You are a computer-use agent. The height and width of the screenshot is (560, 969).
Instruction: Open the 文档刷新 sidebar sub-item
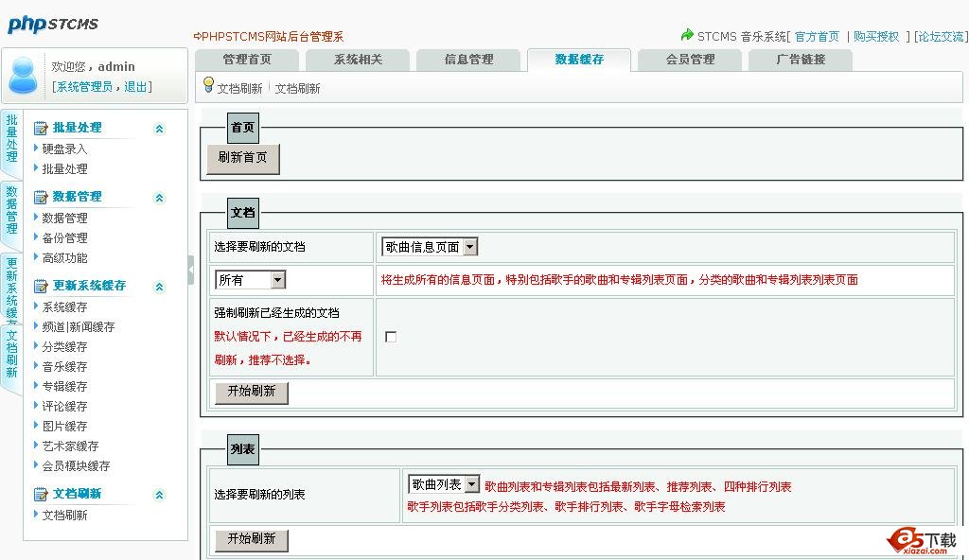click(64, 515)
